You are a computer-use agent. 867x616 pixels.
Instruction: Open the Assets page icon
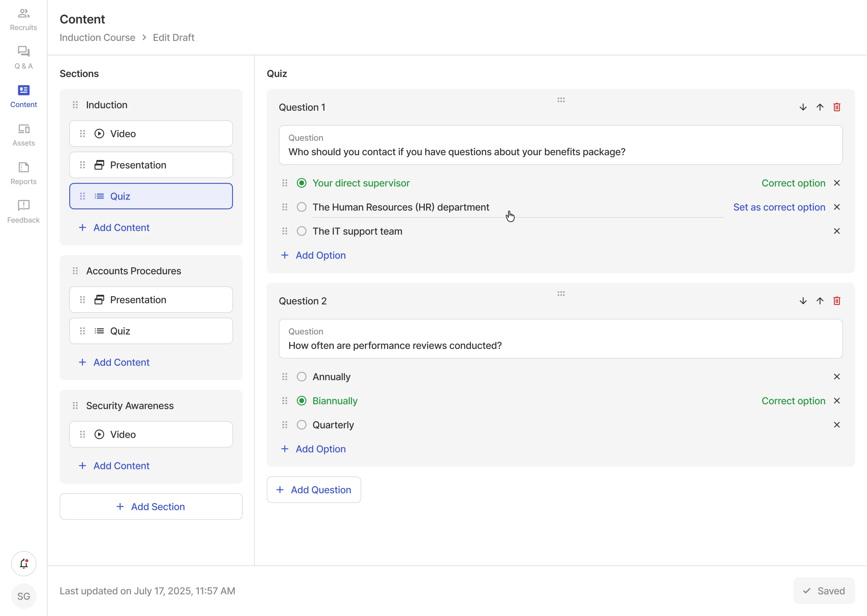coord(23,135)
